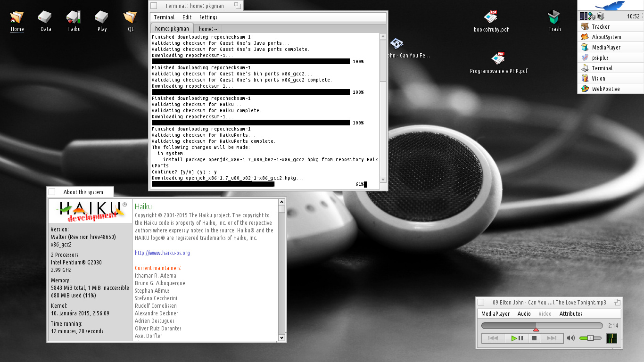The width and height of the screenshot is (644, 362).
Task: Click the ProcessController CPU bars tray icon
Action: (x=583, y=16)
